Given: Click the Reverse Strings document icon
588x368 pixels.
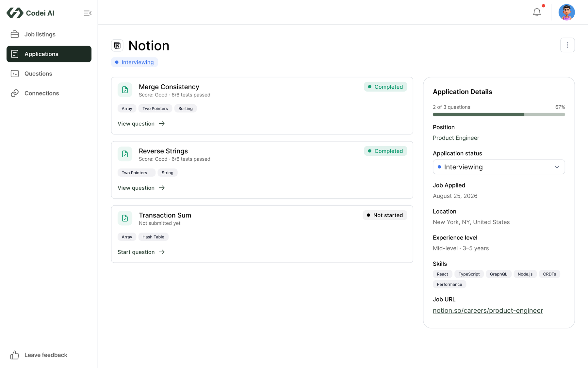Looking at the screenshot, I should tap(125, 154).
